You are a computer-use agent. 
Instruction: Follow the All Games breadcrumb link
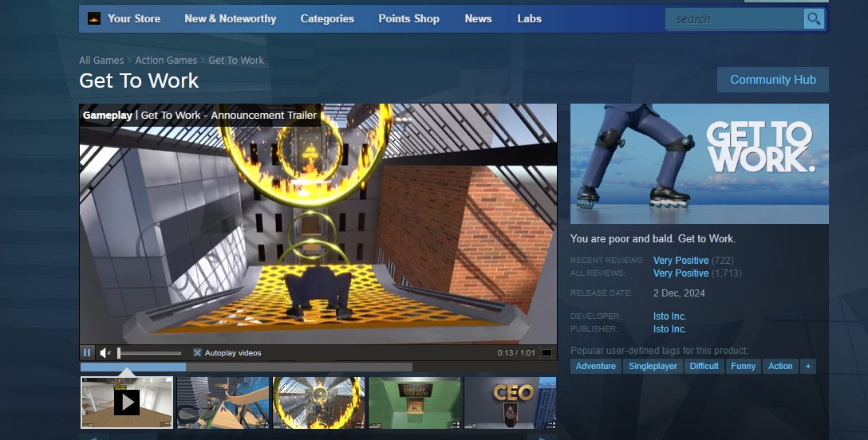pyautogui.click(x=101, y=61)
